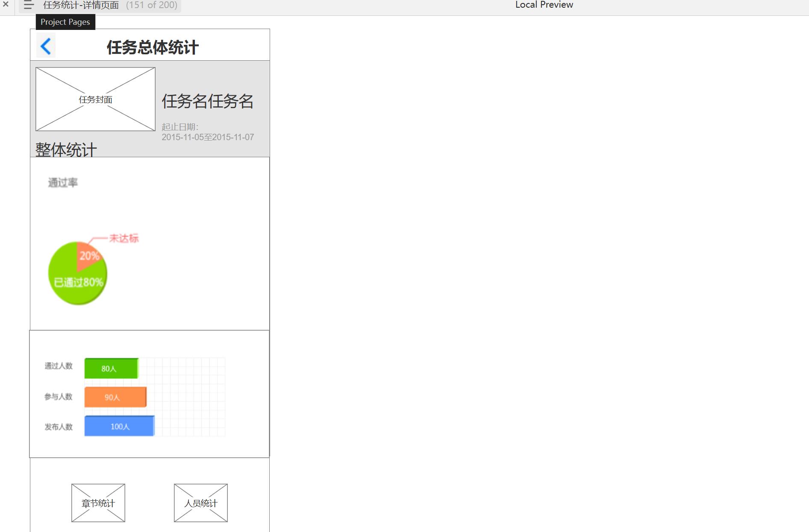Image resolution: width=809 pixels, height=532 pixels.
Task: Click the Local Preview title text
Action: [544, 5]
